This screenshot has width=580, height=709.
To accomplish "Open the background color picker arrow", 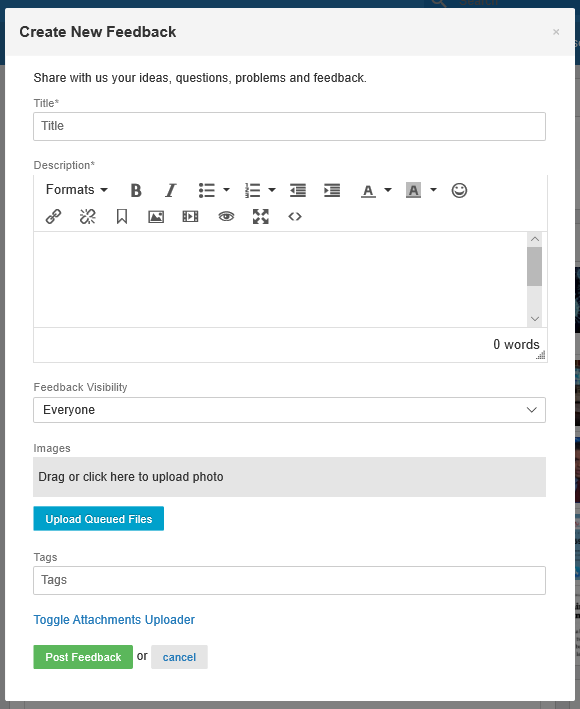I will point(433,190).
